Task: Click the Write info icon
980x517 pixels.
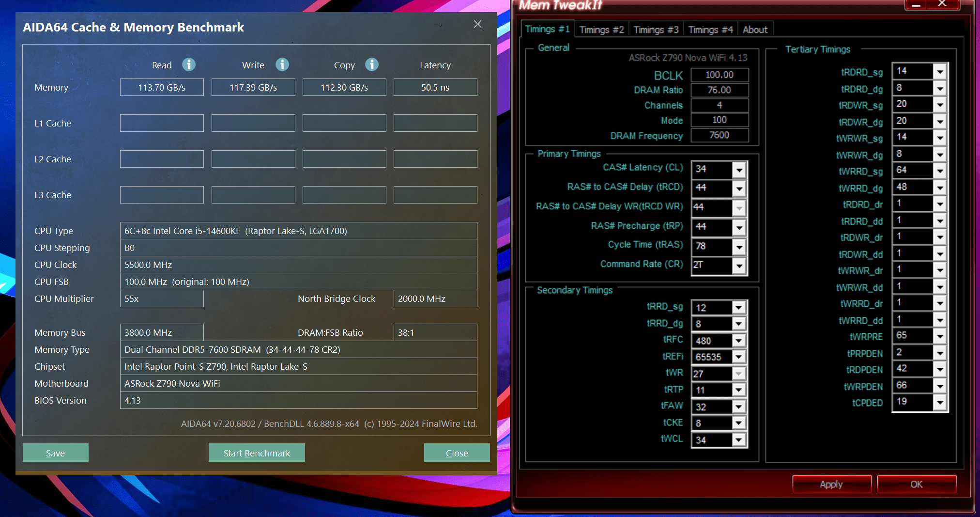Action: coord(282,64)
